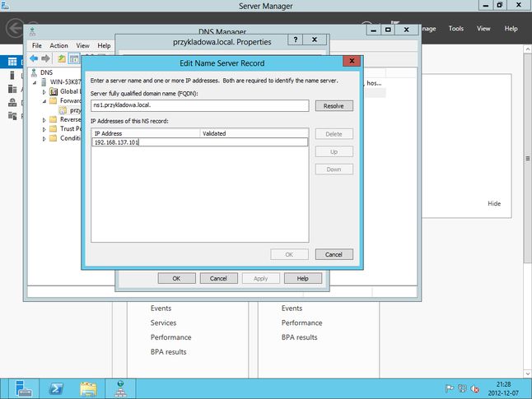
Task: Toggle the console tree pane toolbar icon
Action: point(74,58)
